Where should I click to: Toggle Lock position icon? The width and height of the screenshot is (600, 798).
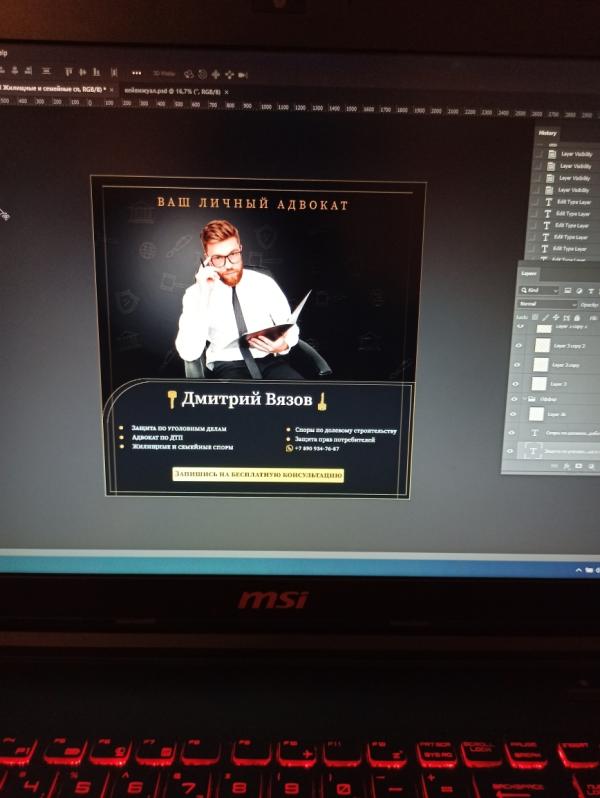[x=556, y=317]
